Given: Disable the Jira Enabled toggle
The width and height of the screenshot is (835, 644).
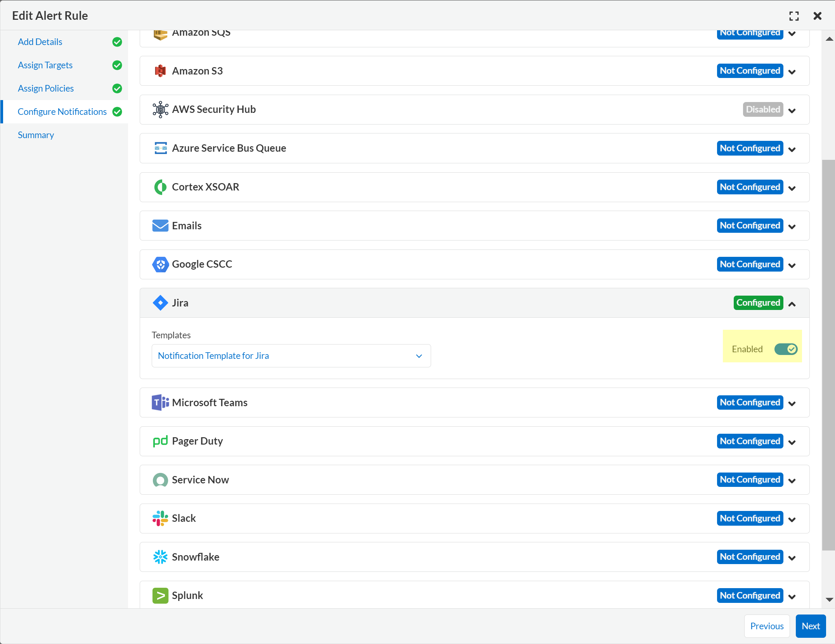Looking at the screenshot, I should pos(786,349).
